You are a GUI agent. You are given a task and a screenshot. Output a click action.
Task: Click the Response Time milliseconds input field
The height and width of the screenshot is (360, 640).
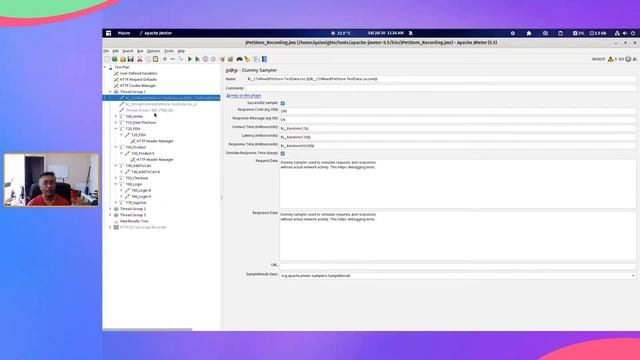pyautogui.click(x=458, y=145)
